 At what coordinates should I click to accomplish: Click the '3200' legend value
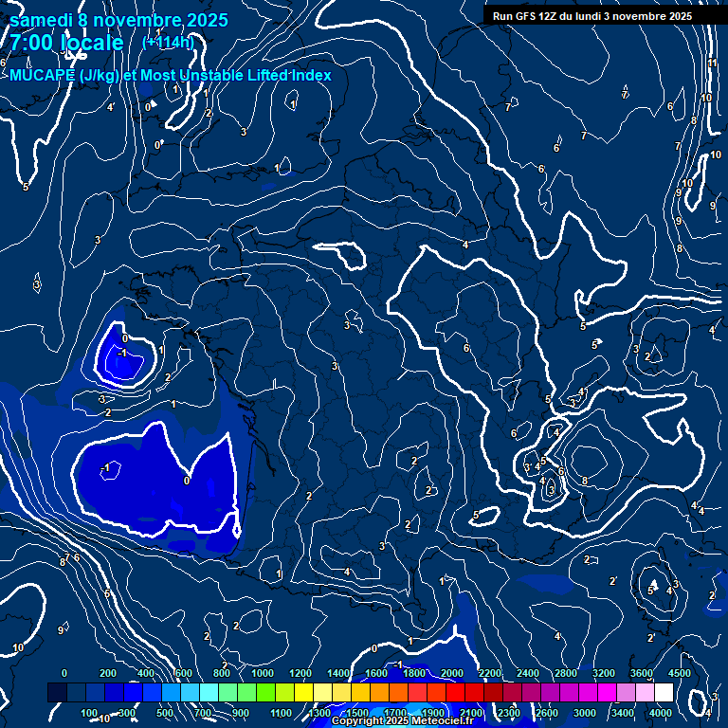[x=604, y=673]
